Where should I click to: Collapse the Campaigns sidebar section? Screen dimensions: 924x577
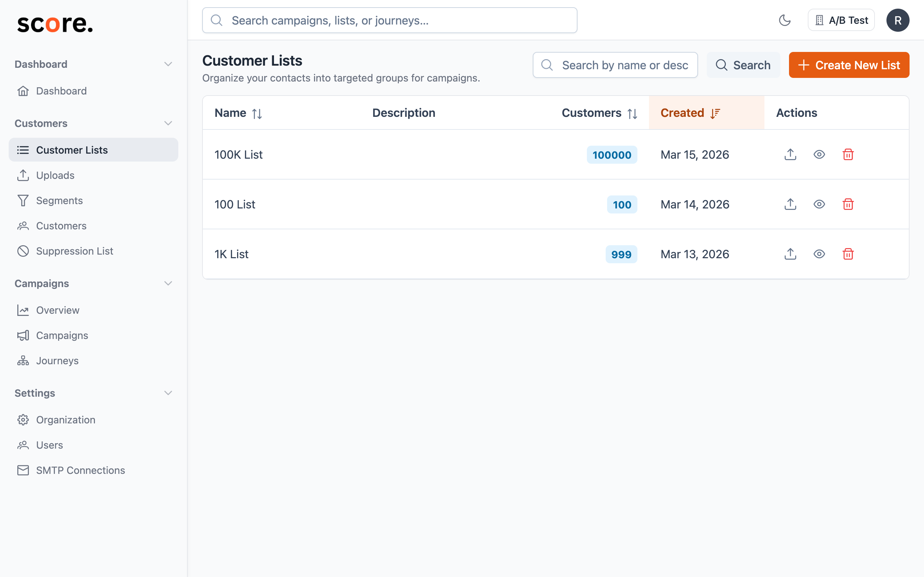coord(169,283)
